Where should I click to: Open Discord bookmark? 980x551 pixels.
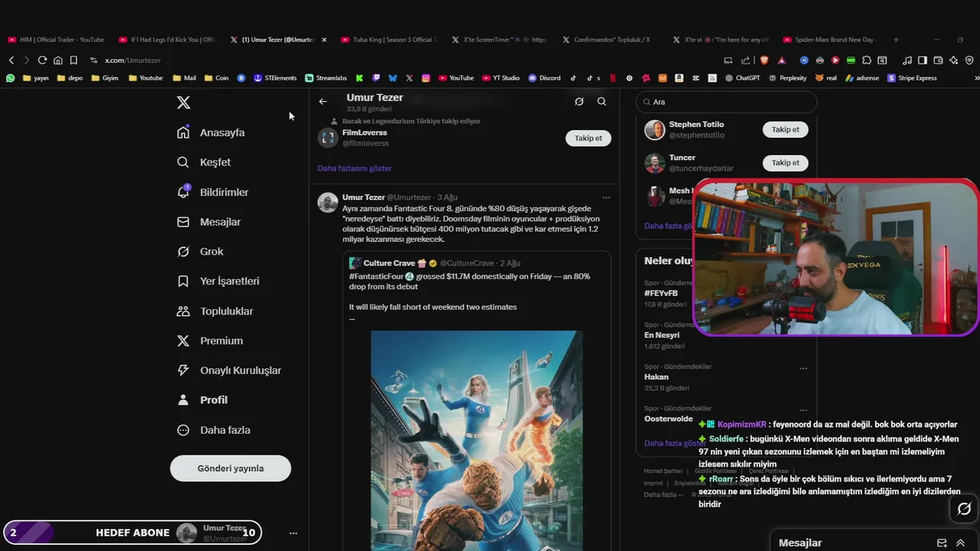(x=544, y=78)
